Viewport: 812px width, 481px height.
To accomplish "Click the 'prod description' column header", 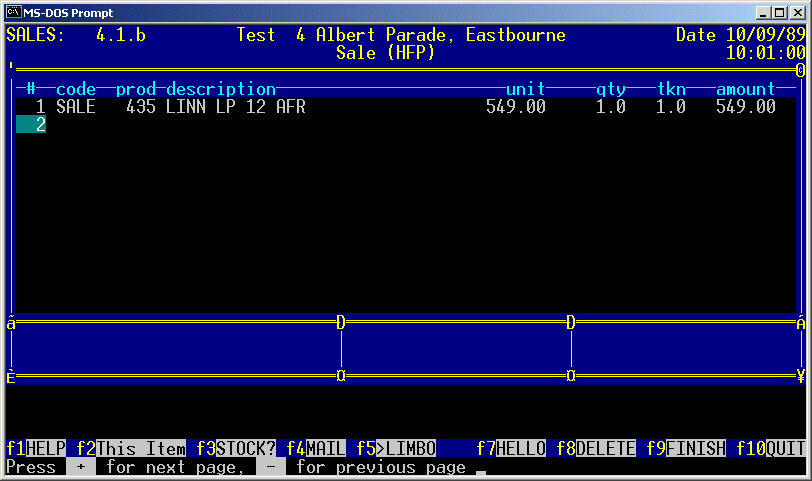I will click(x=195, y=89).
